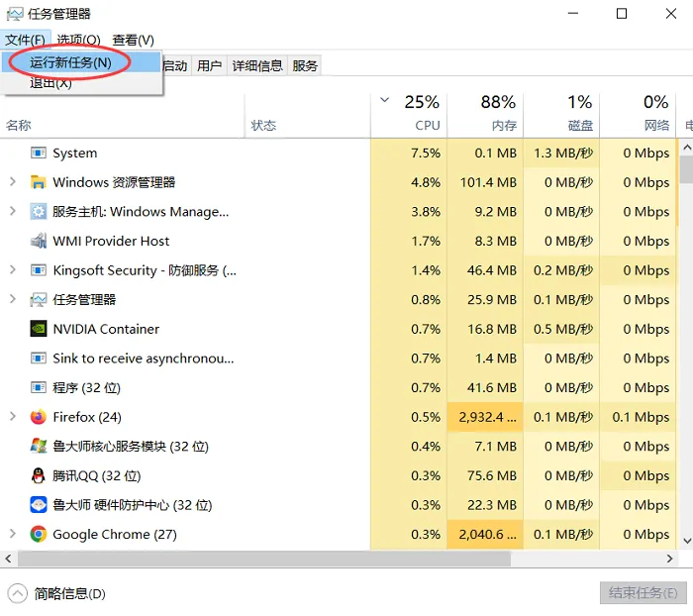Image resolution: width=693 pixels, height=616 pixels.
Task: Switch to the 启动 tab
Action: tap(175, 66)
